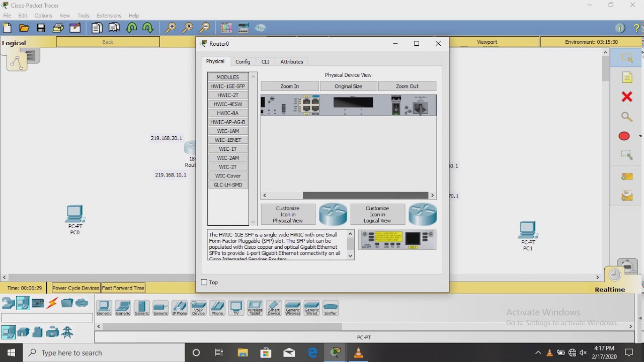Save the project with floppy icon
This screenshot has width=644, height=362.
[41, 28]
